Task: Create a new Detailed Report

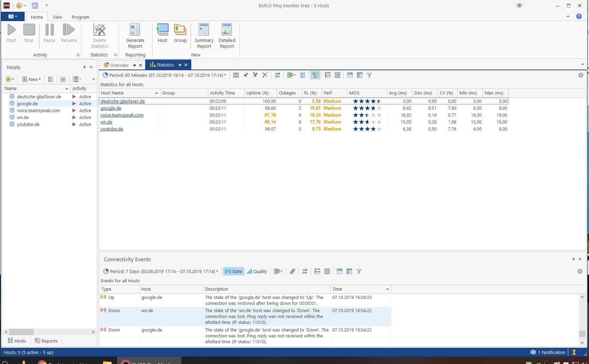Action: pos(227,36)
